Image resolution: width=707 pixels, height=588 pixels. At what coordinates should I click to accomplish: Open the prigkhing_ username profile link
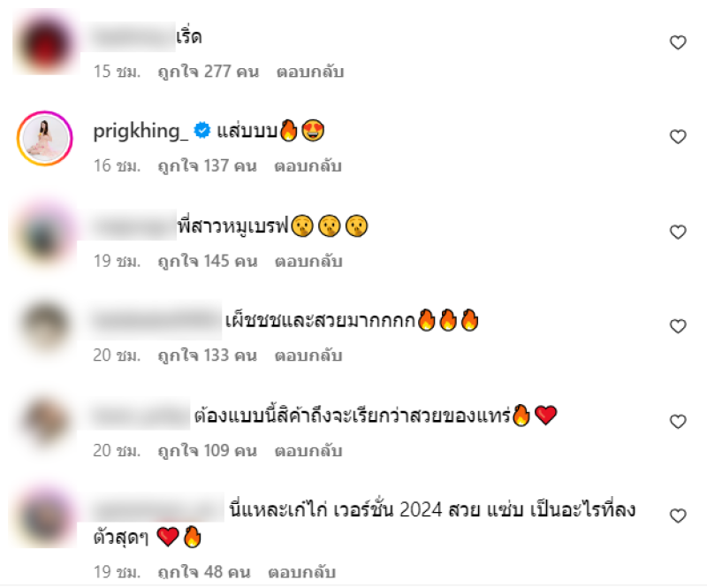(141, 132)
